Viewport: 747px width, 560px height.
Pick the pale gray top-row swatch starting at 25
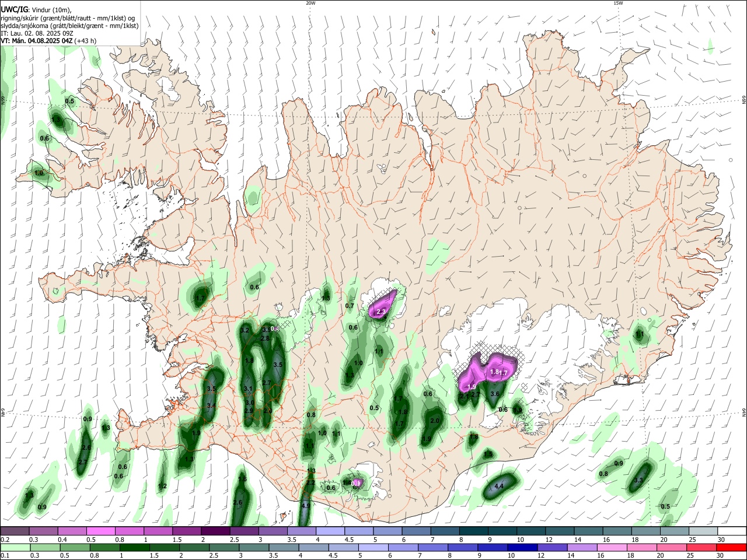pyautogui.click(x=704, y=531)
